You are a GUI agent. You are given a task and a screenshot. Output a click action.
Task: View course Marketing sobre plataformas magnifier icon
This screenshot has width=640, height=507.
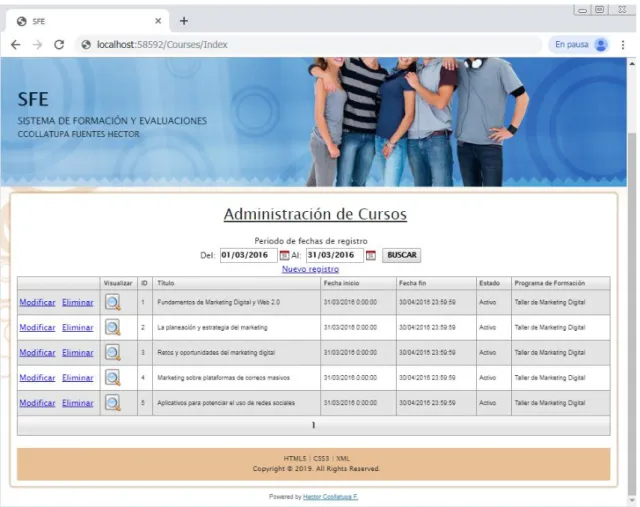pos(113,378)
